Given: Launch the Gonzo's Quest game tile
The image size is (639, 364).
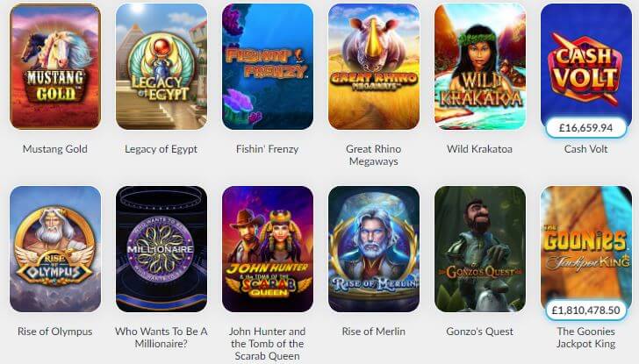Looking at the screenshot, I should 480,249.
